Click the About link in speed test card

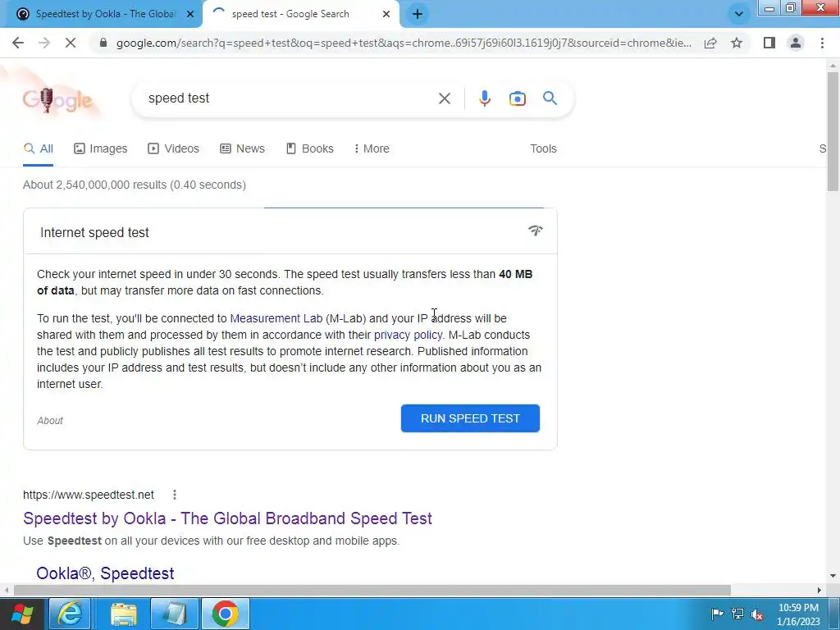(x=50, y=421)
